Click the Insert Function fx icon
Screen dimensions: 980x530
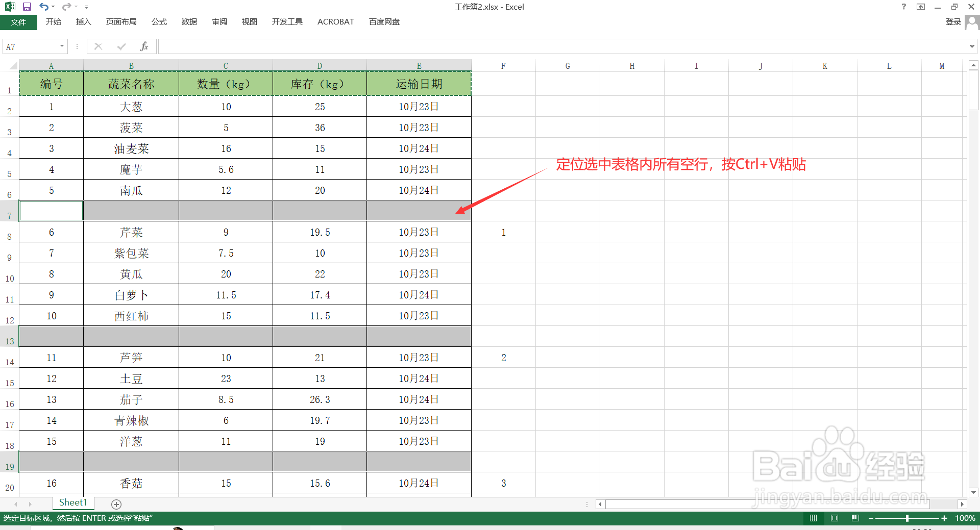(144, 46)
